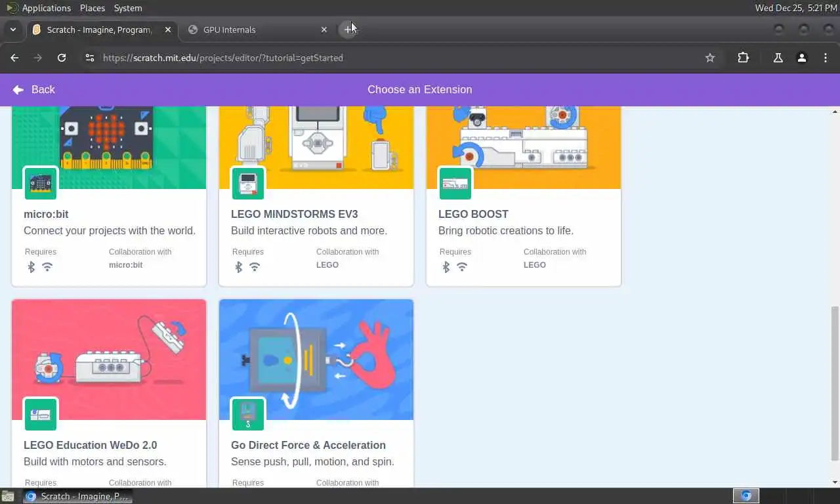Click the Go Direct Force badge icon
Image resolution: width=840 pixels, height=504 pixels.
[x=248, y=414]
